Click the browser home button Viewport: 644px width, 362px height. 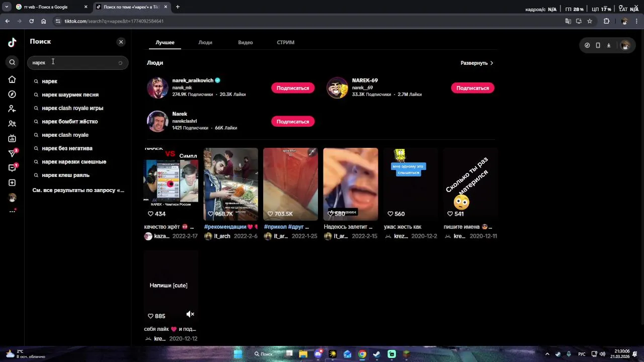coord(43,21)
